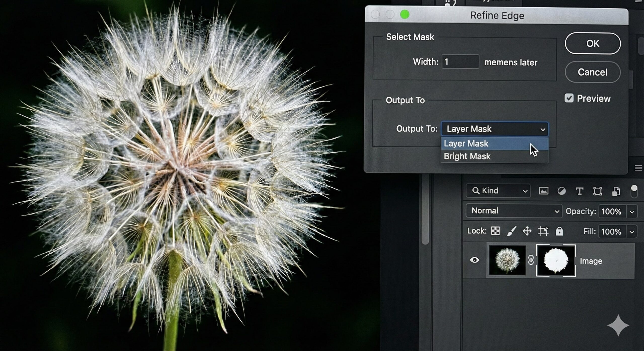Filter layers by type text

coord(580,191)
